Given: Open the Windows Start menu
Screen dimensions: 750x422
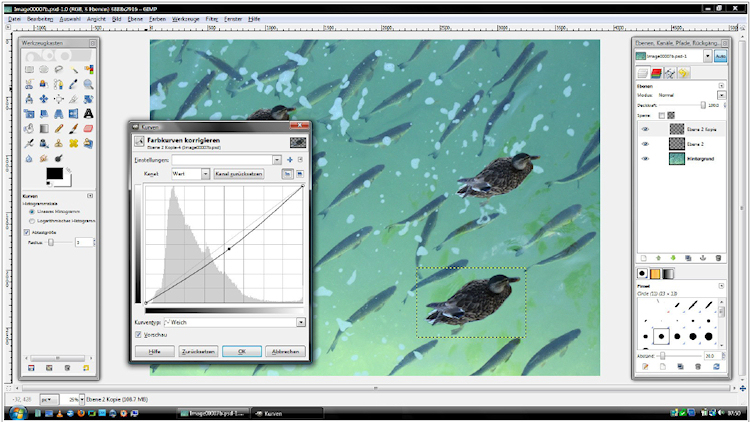Looking at the screenshot, I should pos(15,412).
